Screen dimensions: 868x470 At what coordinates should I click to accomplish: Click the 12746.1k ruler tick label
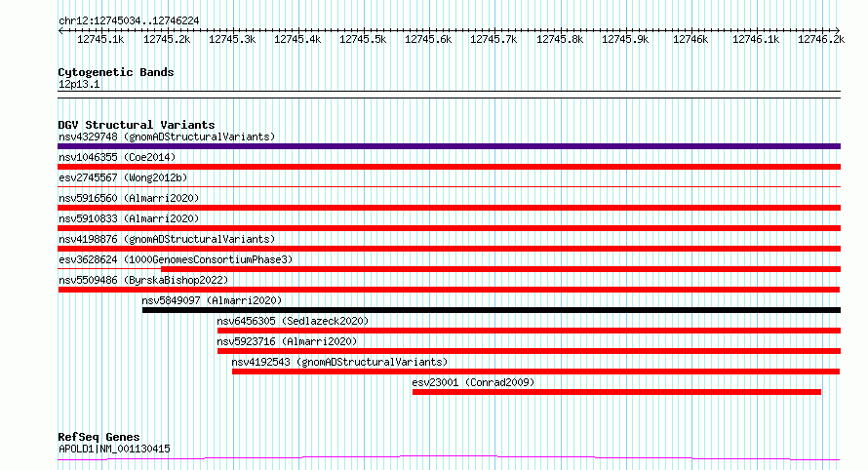click(756, 39)
